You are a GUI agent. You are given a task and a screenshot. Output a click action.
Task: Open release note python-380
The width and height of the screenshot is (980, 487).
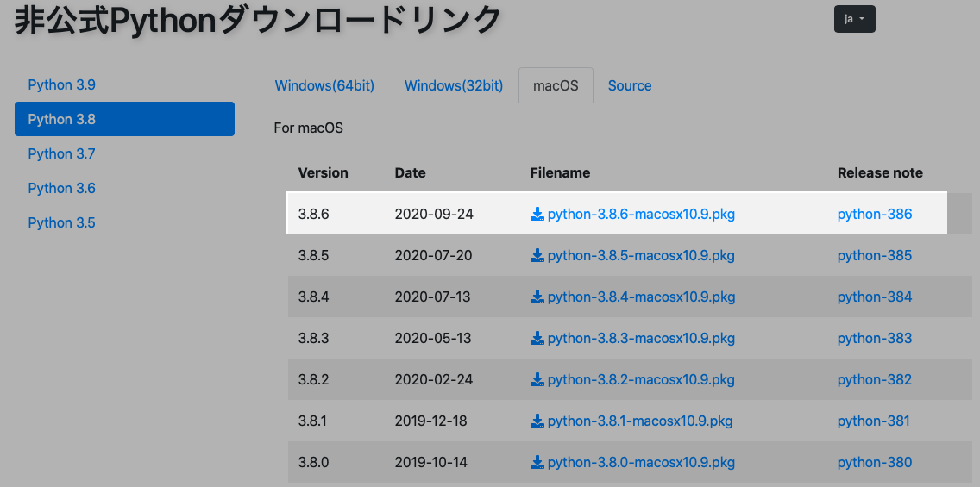pyautogui.click(x=874, y=462)
